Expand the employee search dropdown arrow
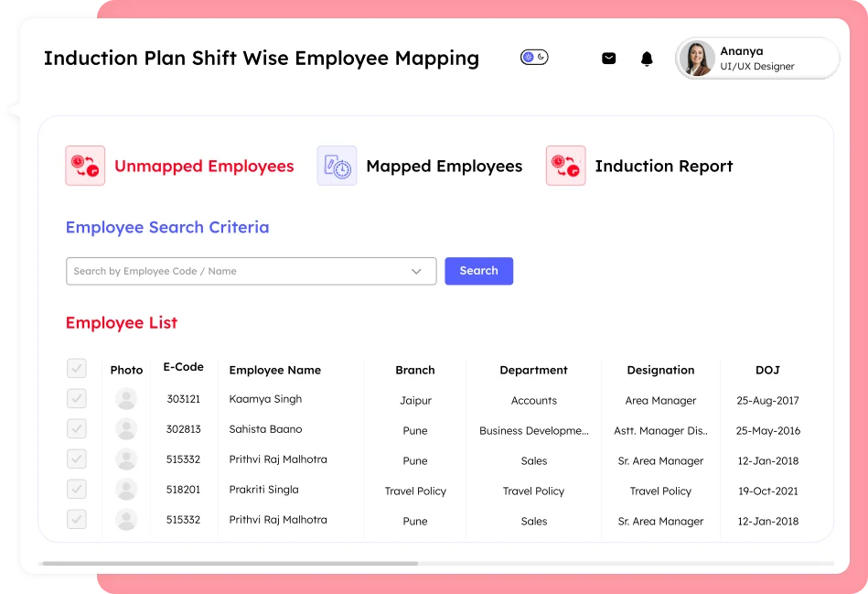868x594 pixels. 416,272
